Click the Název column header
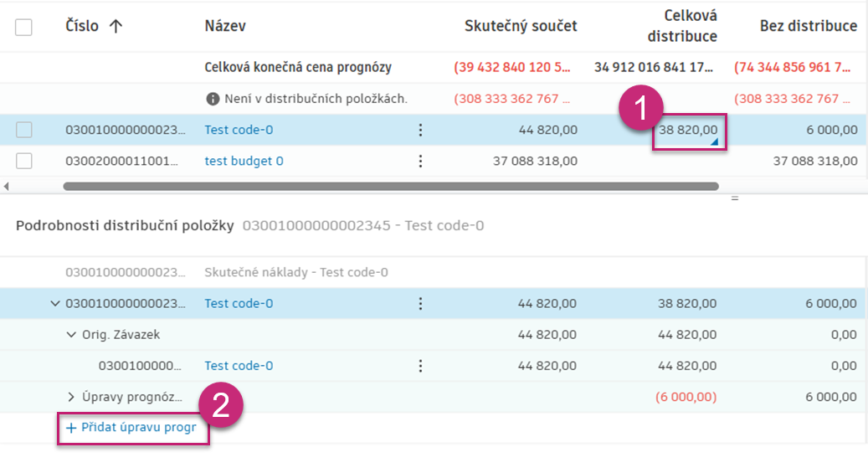 pos(225,26)
